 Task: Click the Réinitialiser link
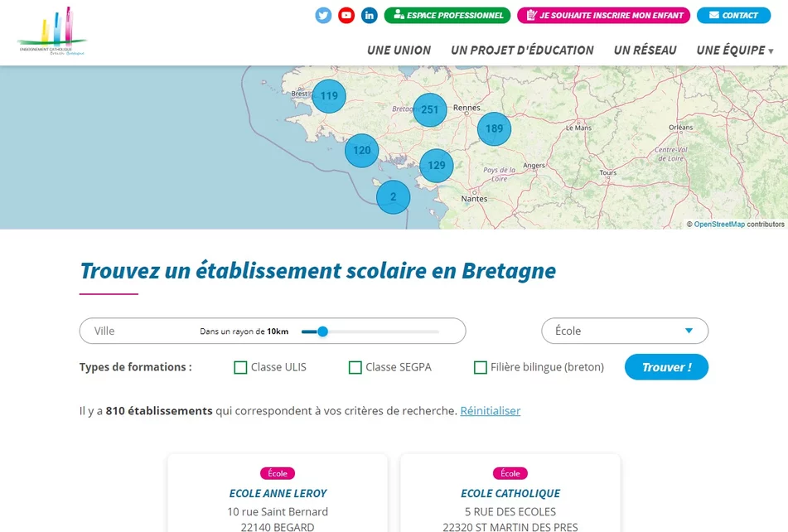coord(491,411)
